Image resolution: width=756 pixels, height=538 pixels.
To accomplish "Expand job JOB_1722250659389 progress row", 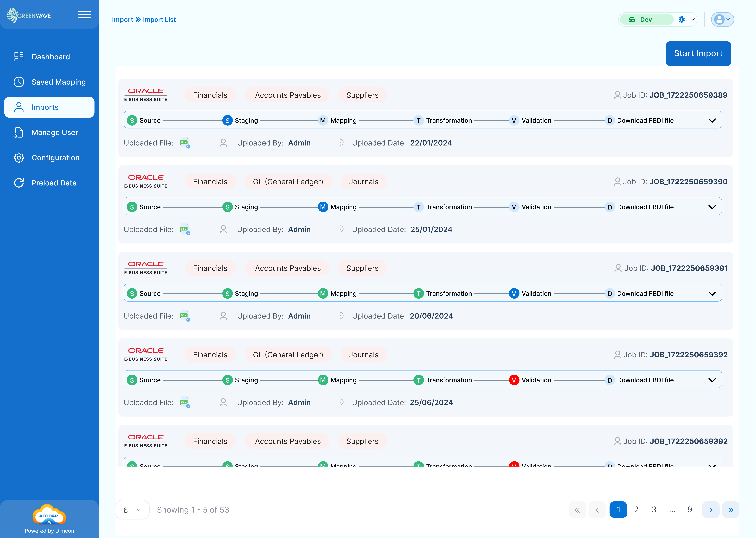I will click(712, 120).
